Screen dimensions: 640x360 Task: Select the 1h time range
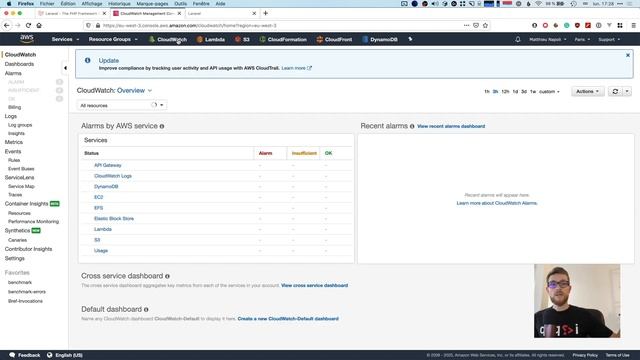487,92
